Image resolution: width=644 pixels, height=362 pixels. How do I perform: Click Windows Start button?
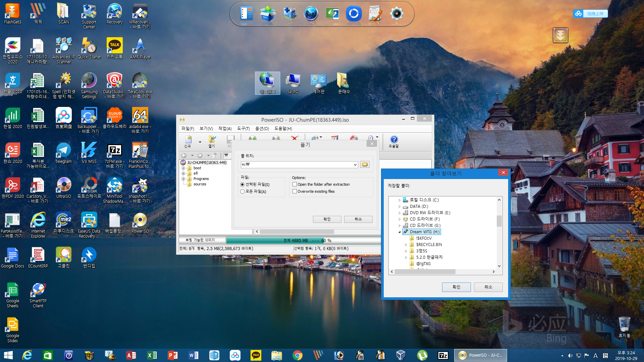point(8,355)
